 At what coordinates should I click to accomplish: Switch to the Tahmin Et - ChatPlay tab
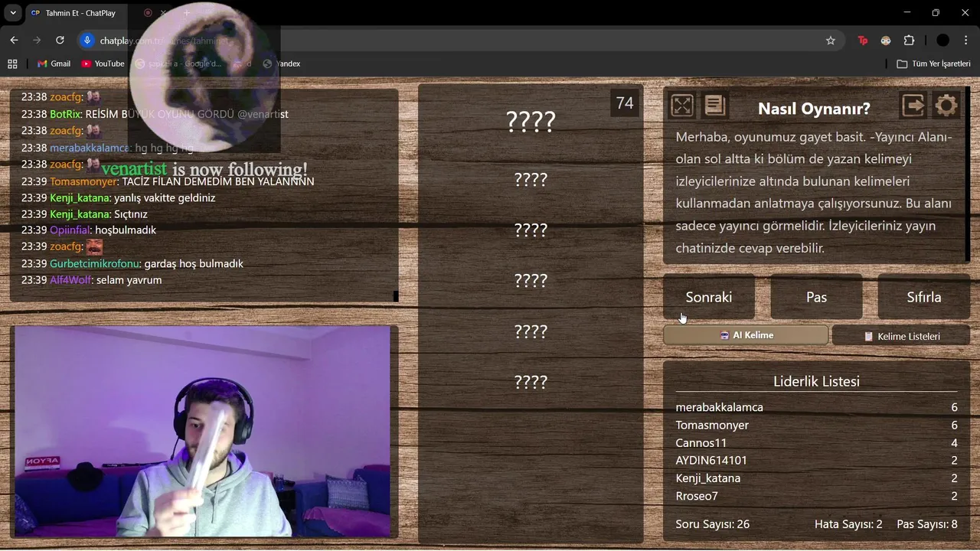80,13
